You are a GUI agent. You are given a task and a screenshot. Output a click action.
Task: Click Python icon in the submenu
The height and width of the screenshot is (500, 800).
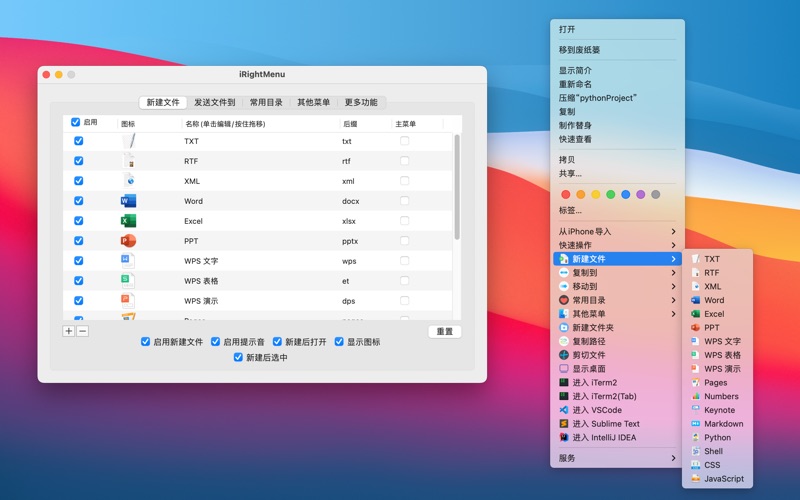695,437
